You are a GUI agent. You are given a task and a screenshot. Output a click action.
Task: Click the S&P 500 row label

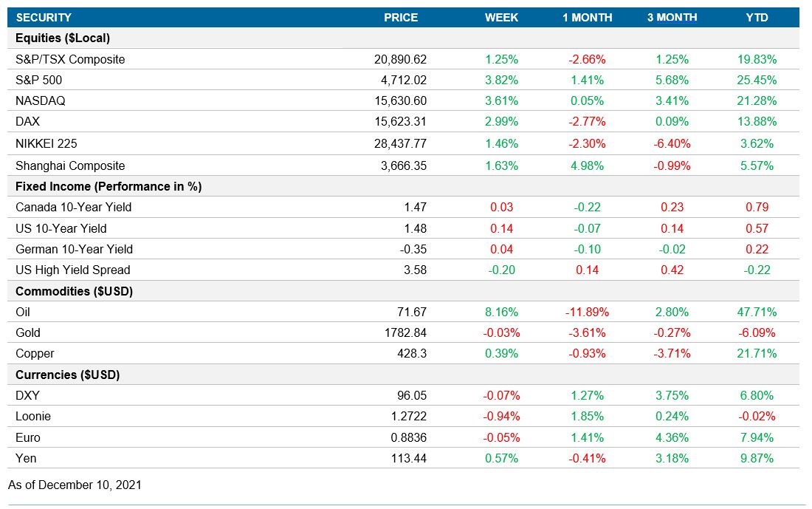pos(39,80)
